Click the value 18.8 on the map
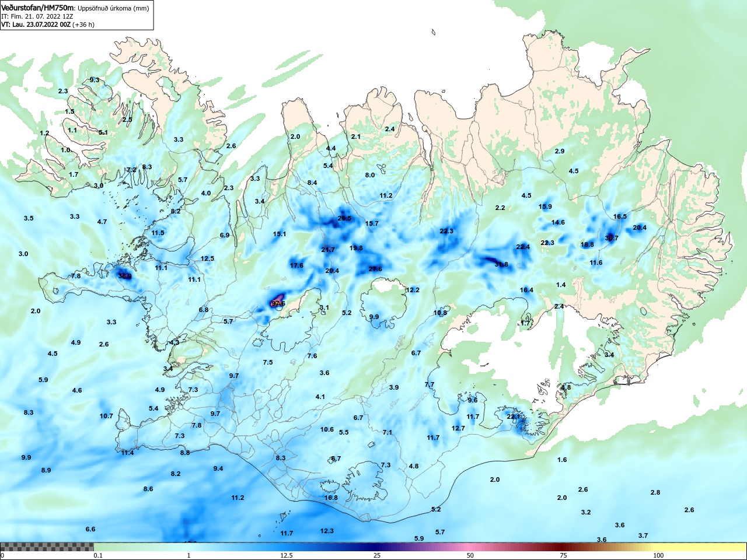Viewport: 747px width, 560px height. (x=588, y=244)
